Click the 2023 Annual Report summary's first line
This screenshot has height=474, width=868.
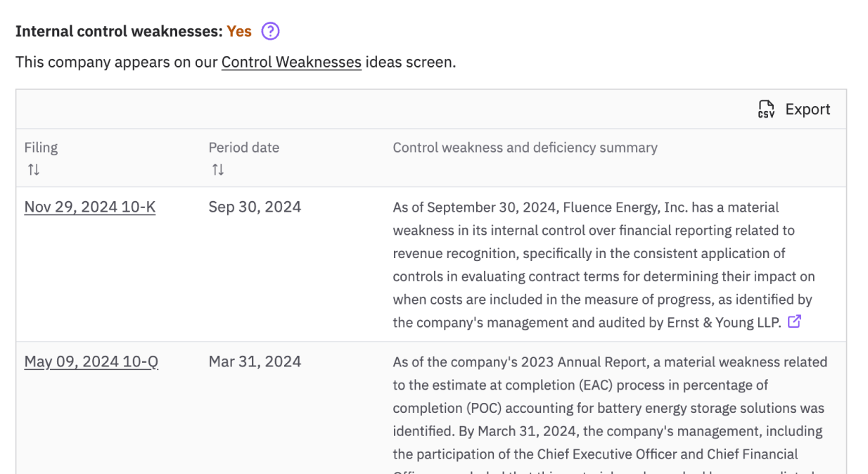[609, 362]
